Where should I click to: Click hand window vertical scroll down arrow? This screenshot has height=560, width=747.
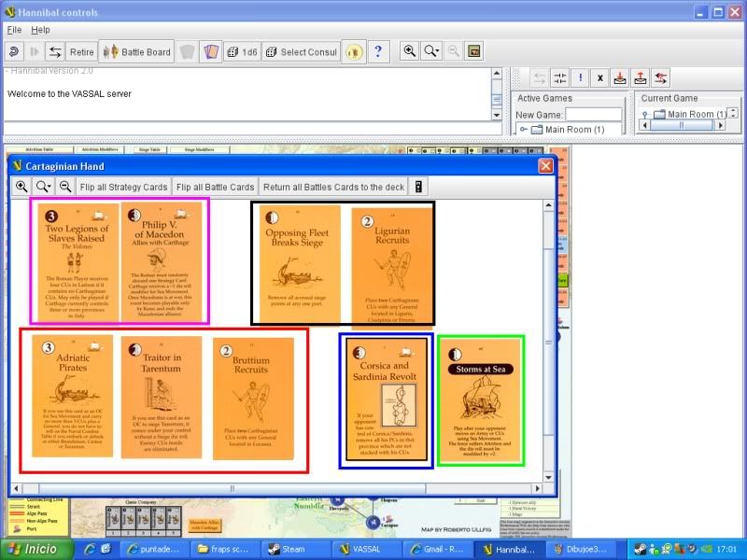pos(548,477)
